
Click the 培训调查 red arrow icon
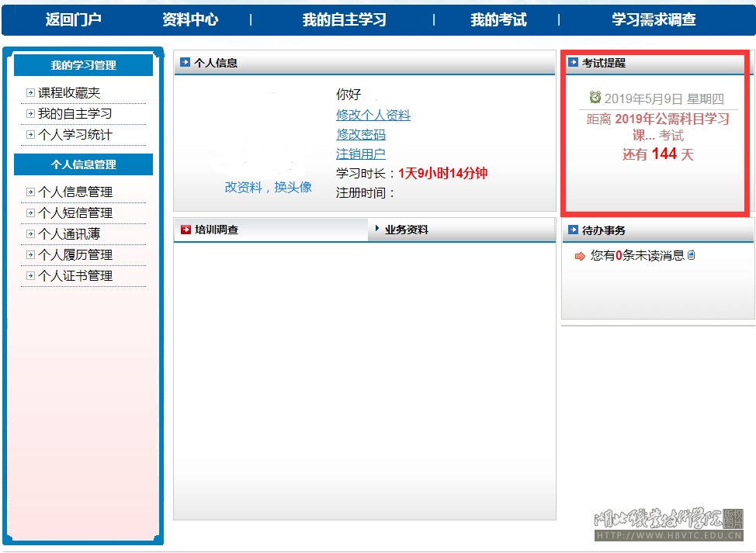point(186,230)
